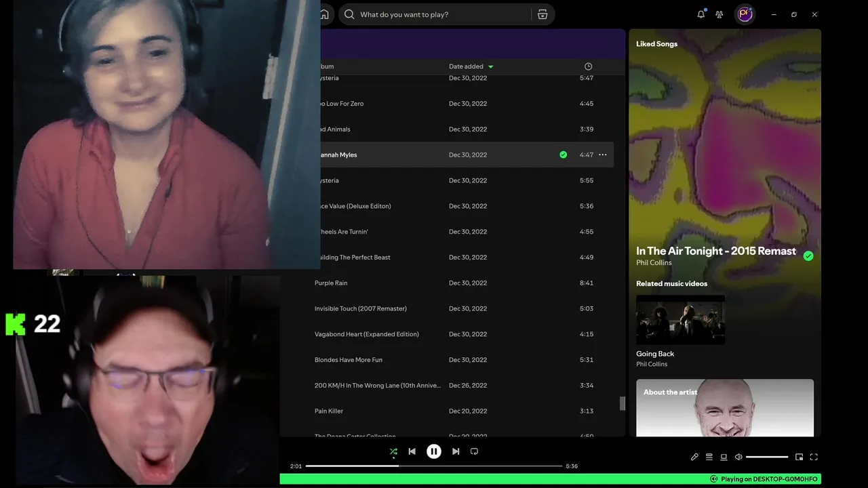Viewport: 868px width, 488px height.
Task: Open the Browse icon beside the search box
Action: pyautogui.click(x=542, y=14)
